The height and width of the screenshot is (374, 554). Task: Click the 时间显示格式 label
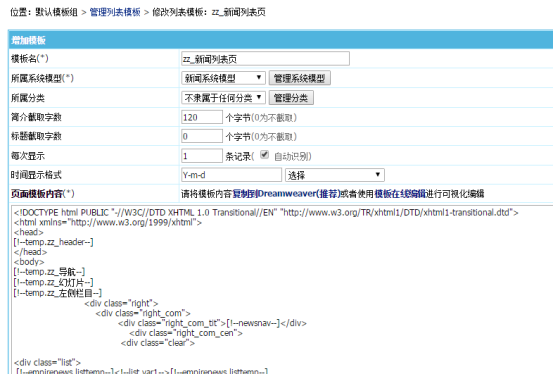[36, 175]
